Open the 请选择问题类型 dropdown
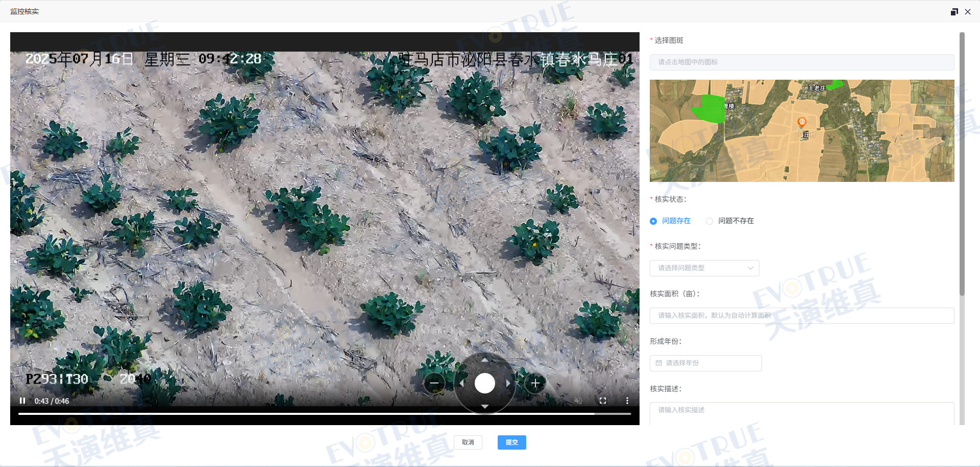Viewport: 980px width, 467px height. (704, 268)
